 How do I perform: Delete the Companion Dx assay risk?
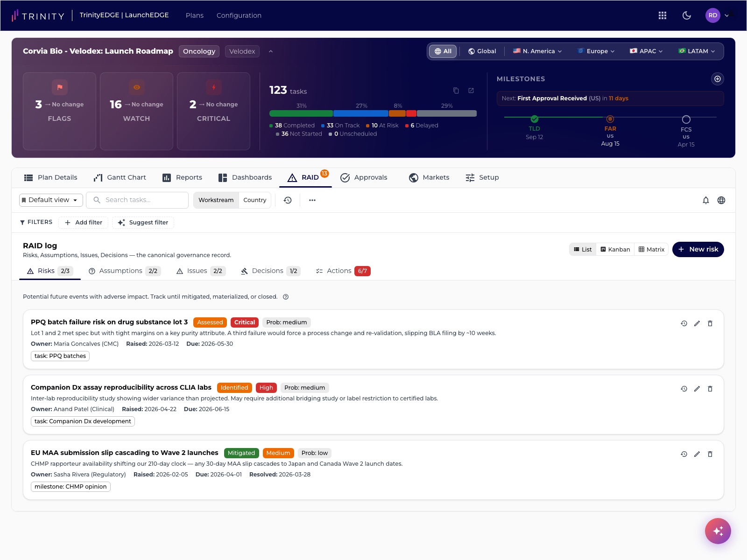710,389
